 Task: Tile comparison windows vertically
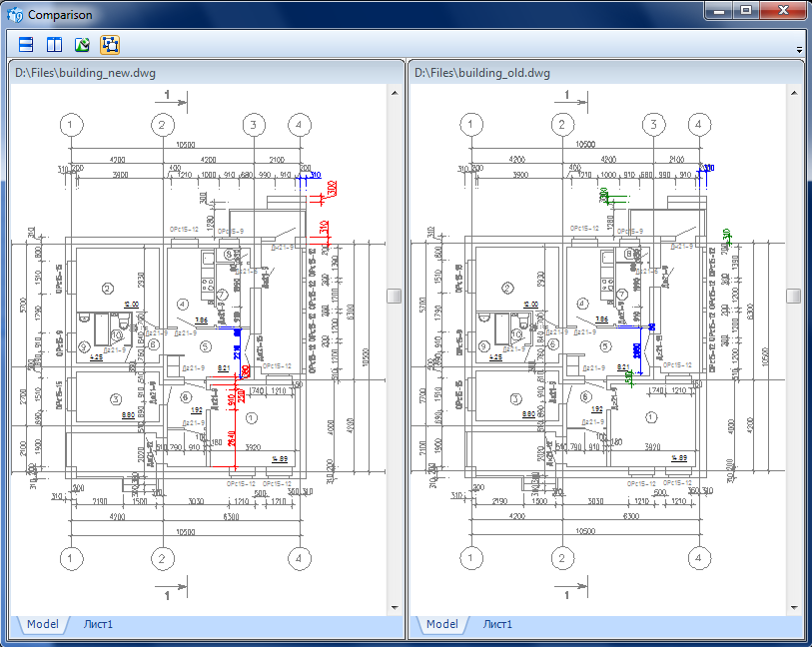pyautogui.click(x=54, y=45)
